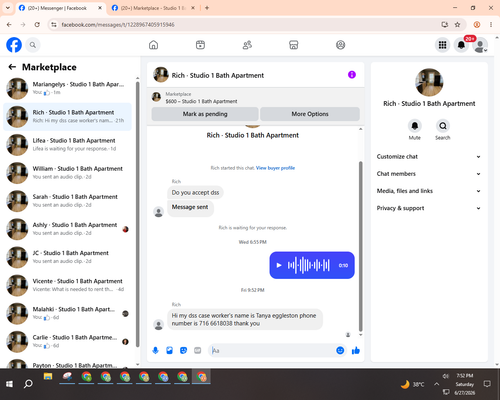500x400 pixels.
Task: Expand Media, files and links section
Action: point(429,191)
